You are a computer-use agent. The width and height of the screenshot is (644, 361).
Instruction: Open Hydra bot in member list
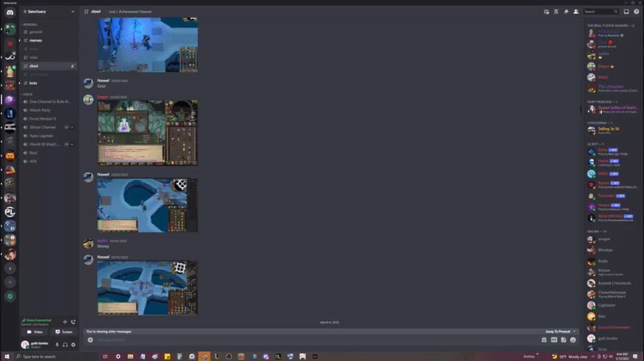pos(612,162)
